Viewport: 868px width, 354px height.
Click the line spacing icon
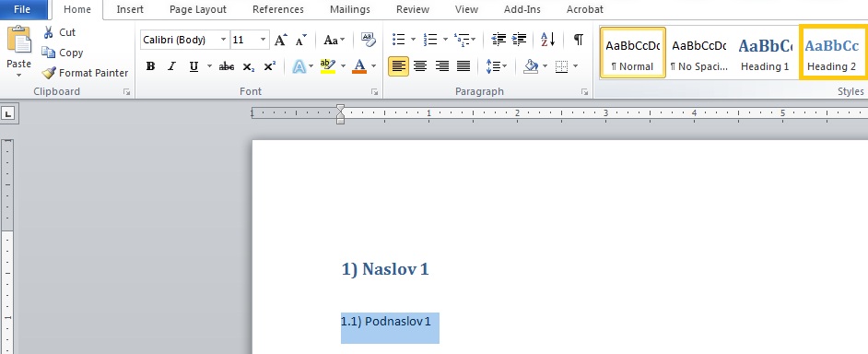click(x=493, y=66)
